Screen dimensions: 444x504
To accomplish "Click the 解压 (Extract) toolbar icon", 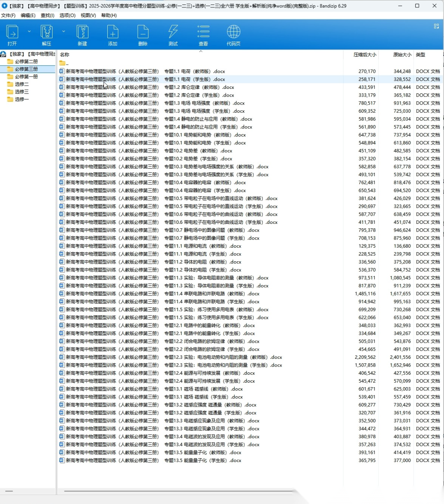I will pyautogui.click(x=46, y=32).
